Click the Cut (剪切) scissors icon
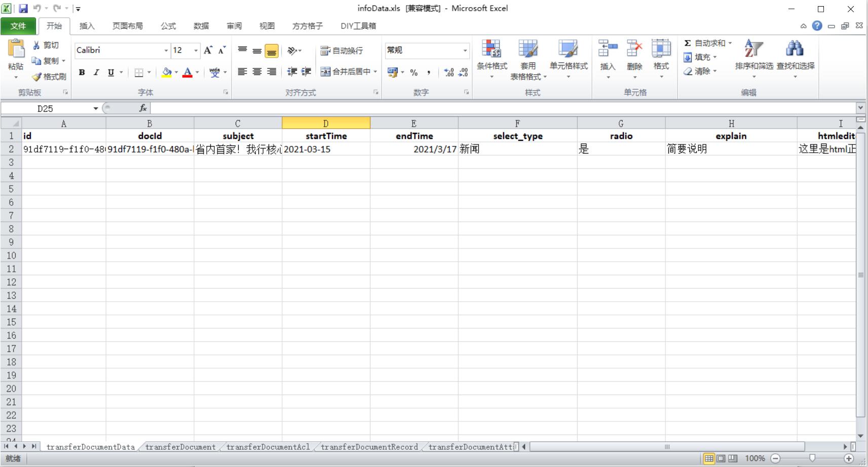This screenshot has height=467, width=868. click(x=36, y=45)
